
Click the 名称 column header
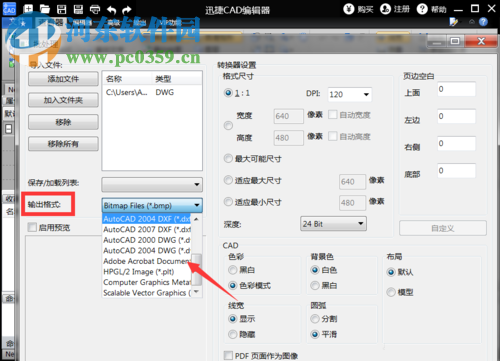tap(127, 79)
